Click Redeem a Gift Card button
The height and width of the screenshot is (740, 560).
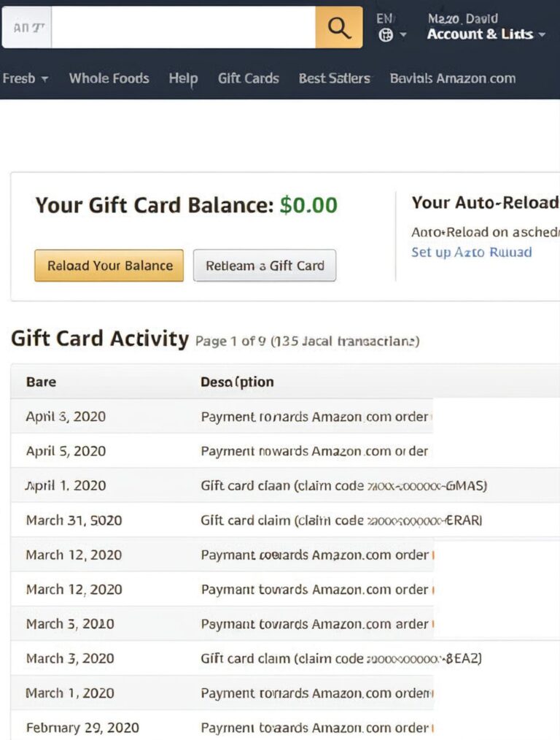265,266
